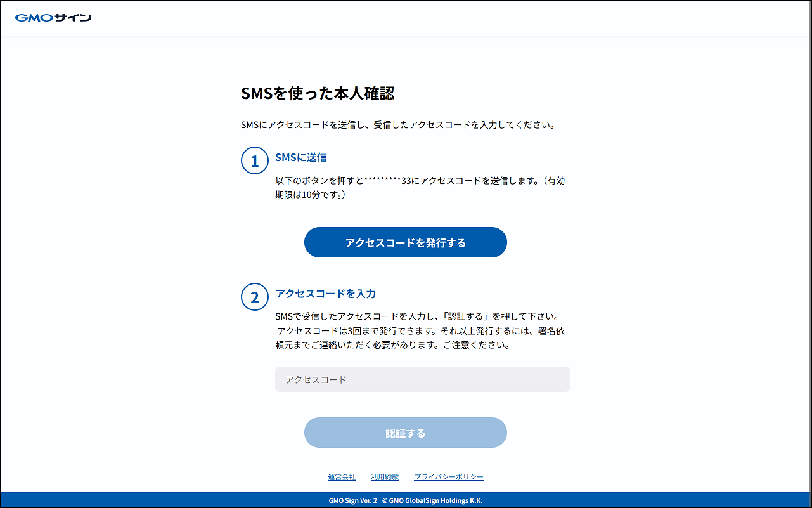Click the GMO Sign Ver. 2 footer text
812x508 pixels.
coord(352,500)
